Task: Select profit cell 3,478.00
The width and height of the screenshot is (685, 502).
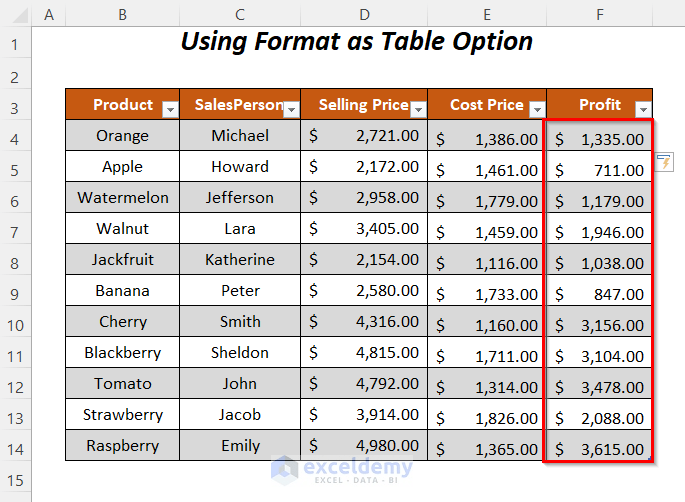Action: tap(600, 384)
